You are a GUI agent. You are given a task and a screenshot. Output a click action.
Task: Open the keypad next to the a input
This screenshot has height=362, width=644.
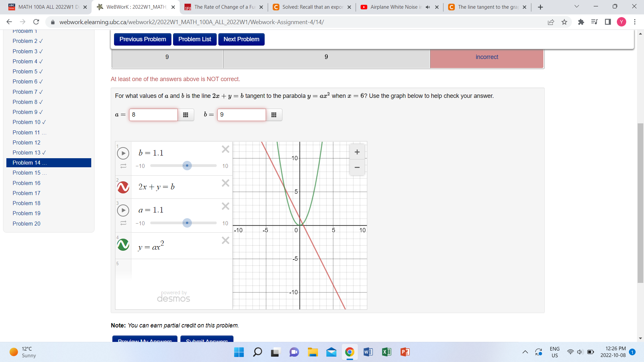186,115
